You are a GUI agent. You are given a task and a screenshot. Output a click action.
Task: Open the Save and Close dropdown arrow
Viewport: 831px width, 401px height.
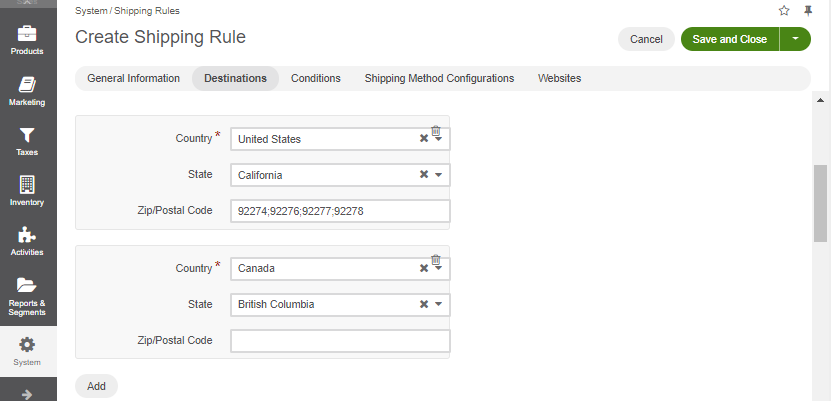pos(795,39)
